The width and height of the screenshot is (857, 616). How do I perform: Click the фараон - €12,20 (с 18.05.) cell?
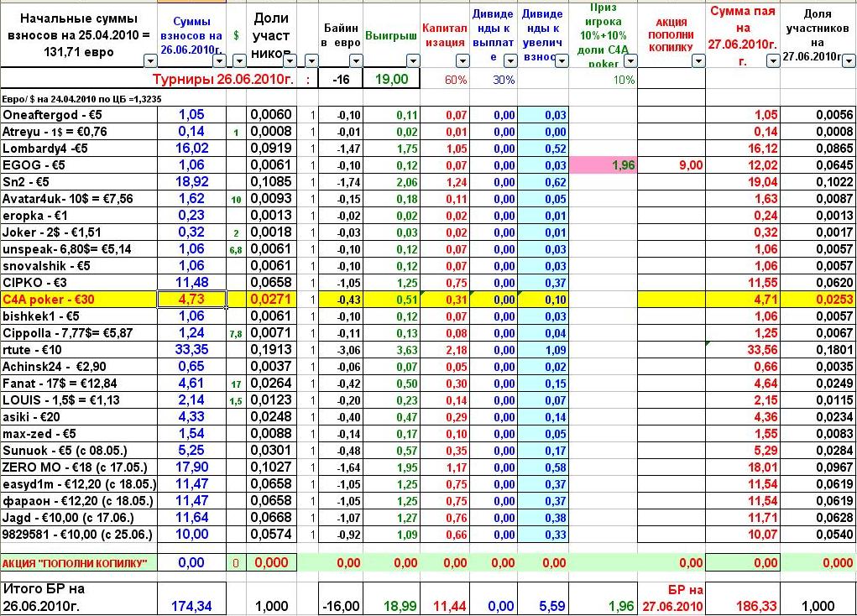[79, 501]
